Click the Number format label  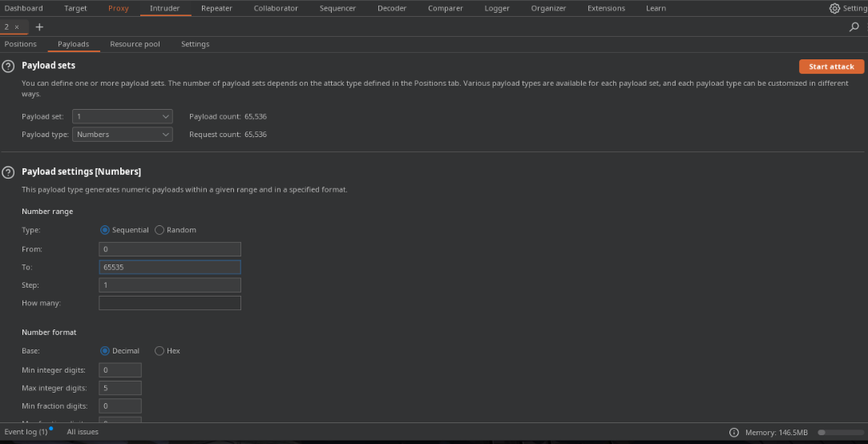pyautogui.click(x=49, y=332)
